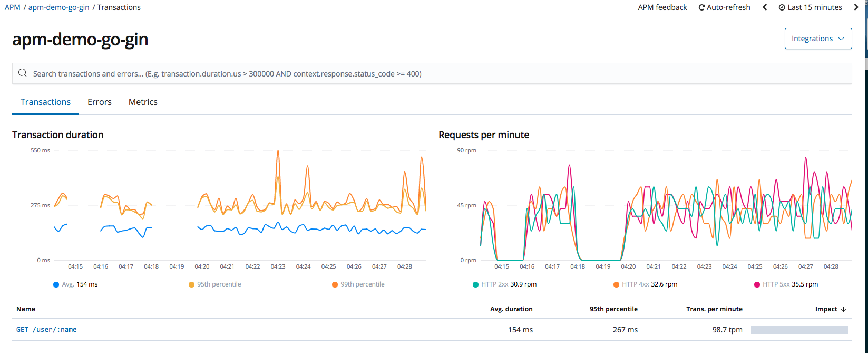The image size is (868, 353).
Task: Open the APM feedback link
Action: click(662, 7)
